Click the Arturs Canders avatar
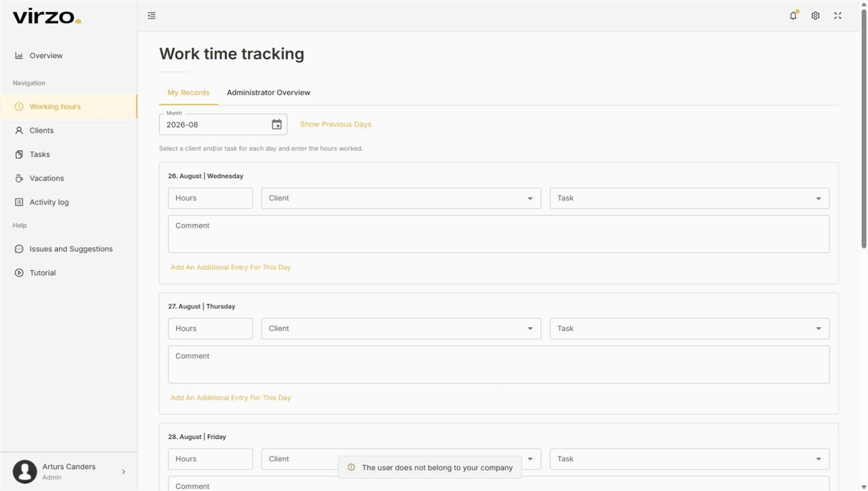Viewport: 868px width, 491px height. (25, 471)
